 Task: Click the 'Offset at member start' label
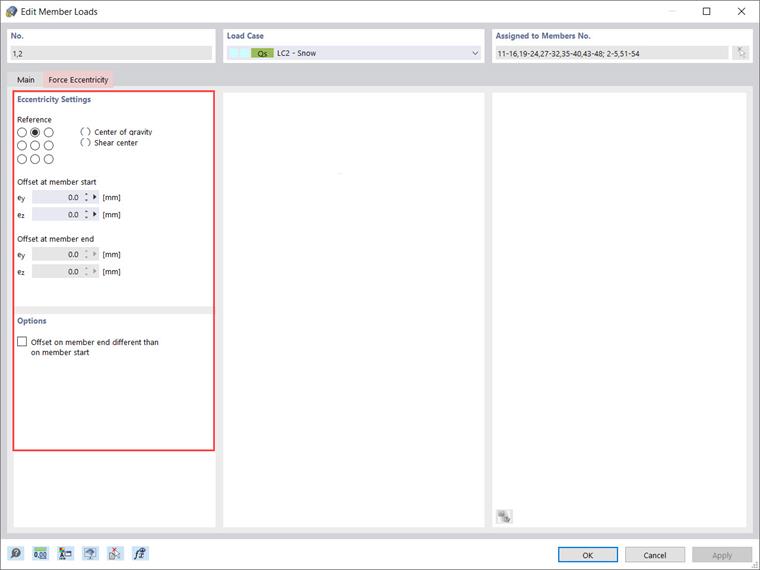[x=57, y=182]
